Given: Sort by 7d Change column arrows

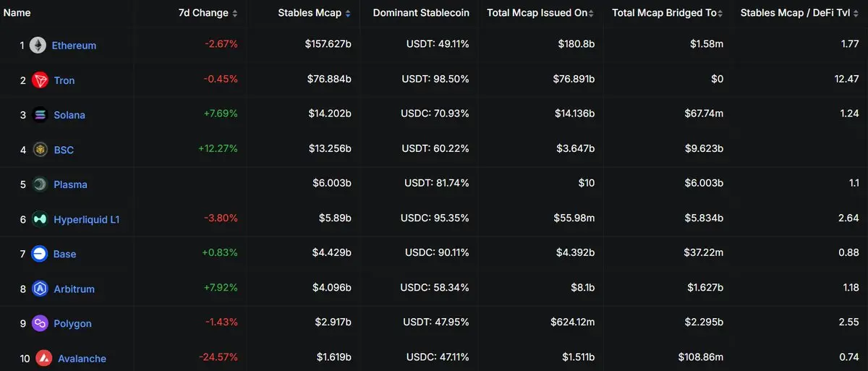Looking at the screenshot, I should 234,13.
